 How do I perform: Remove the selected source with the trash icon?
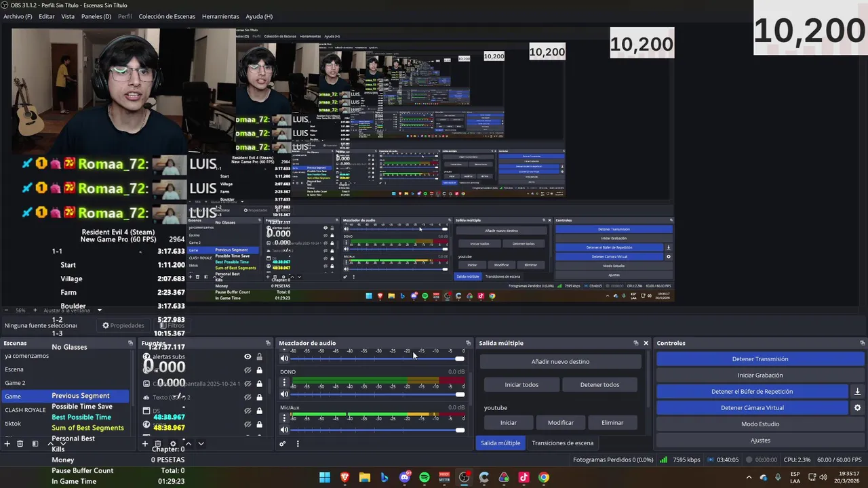click(x=158, y=444)
